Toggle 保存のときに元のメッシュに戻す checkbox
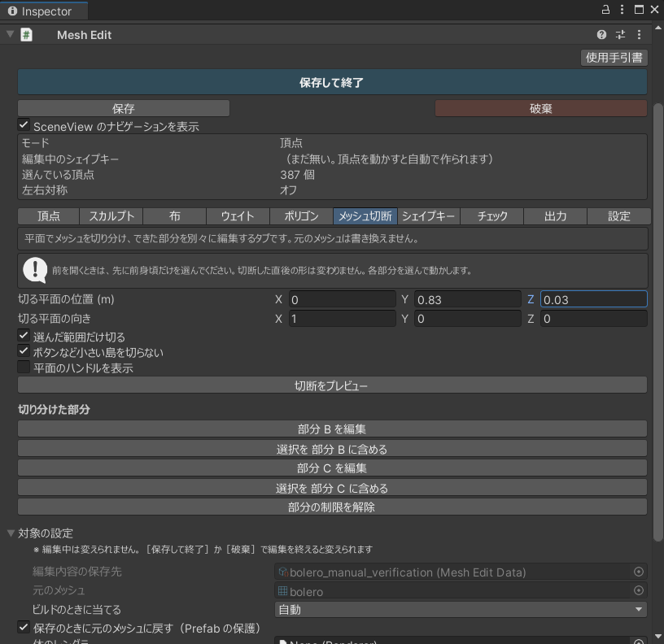 pyautogui.click(x=24, y=627)
